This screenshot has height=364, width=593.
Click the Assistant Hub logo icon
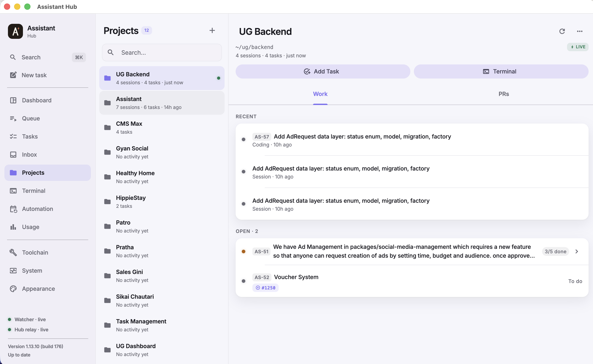15,31
